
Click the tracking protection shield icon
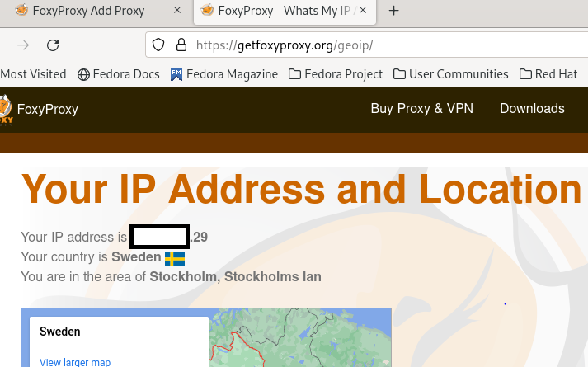(x=159, y=45)
